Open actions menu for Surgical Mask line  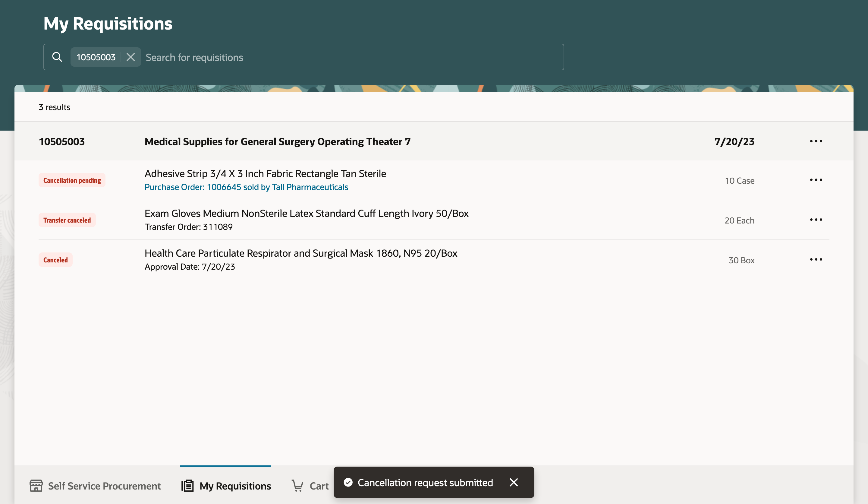[816, 260]
